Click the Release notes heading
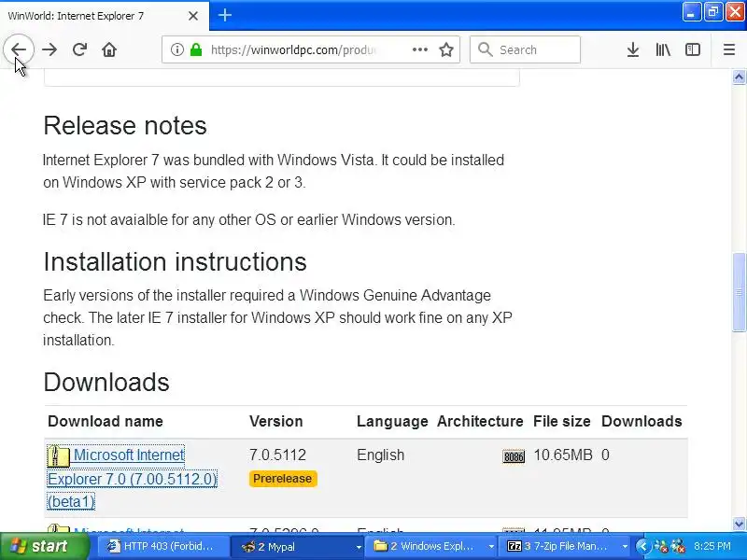 (125, 126)
